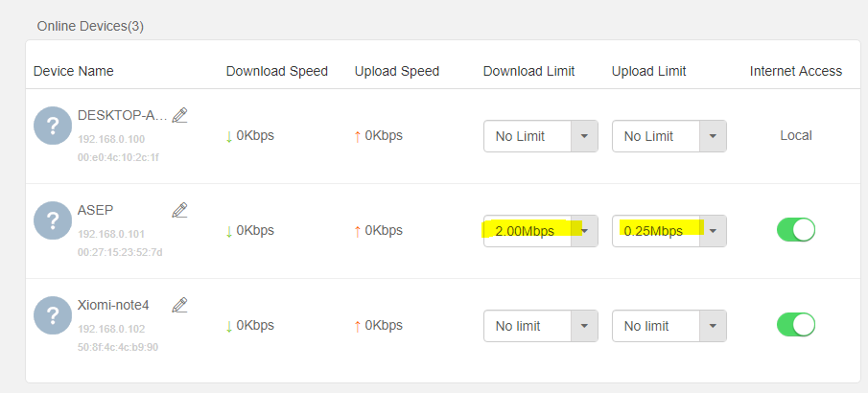Click the Internet Access column header
Screen dimensions: 868x393
[x=796, y=71]
